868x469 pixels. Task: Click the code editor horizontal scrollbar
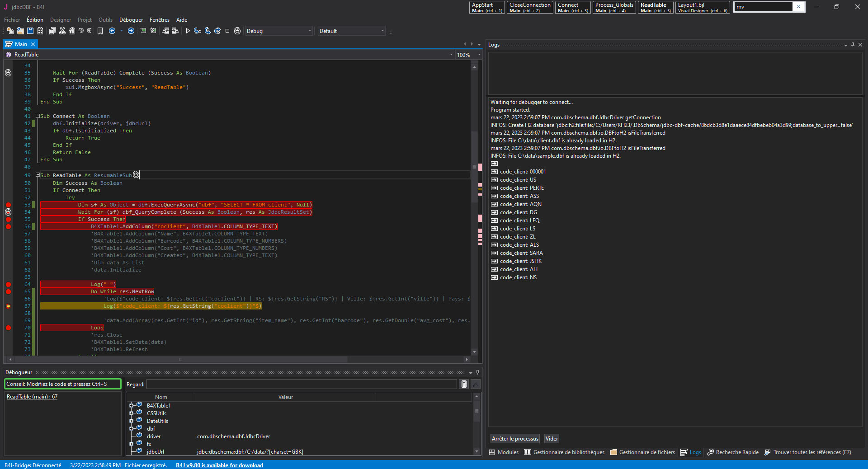181,360
